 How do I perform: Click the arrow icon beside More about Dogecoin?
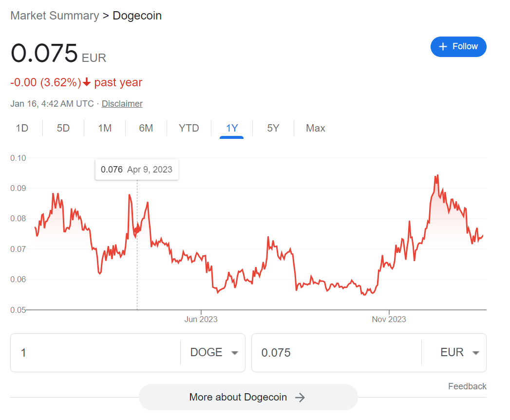tap(300, 397)
